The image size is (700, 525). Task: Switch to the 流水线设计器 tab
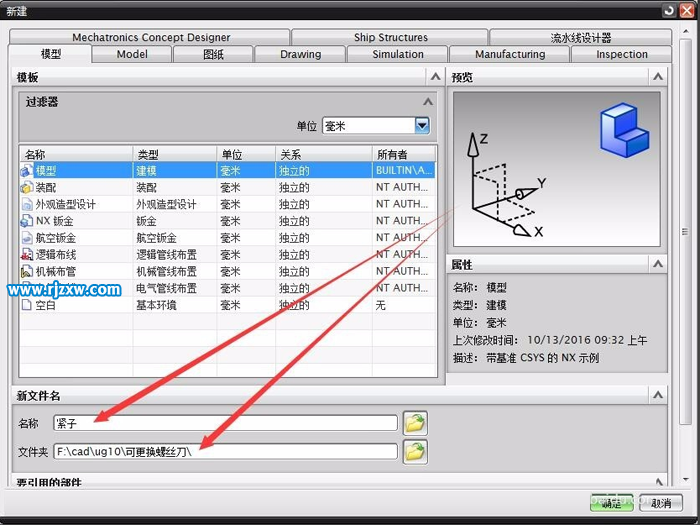[x=581, y=37]
